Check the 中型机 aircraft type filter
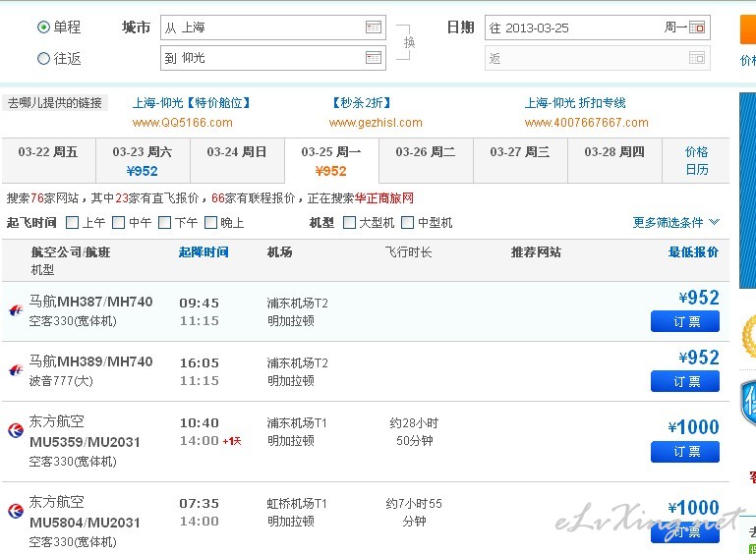The image size is (756, 554). pyautogui.click(x=407, y=223)
